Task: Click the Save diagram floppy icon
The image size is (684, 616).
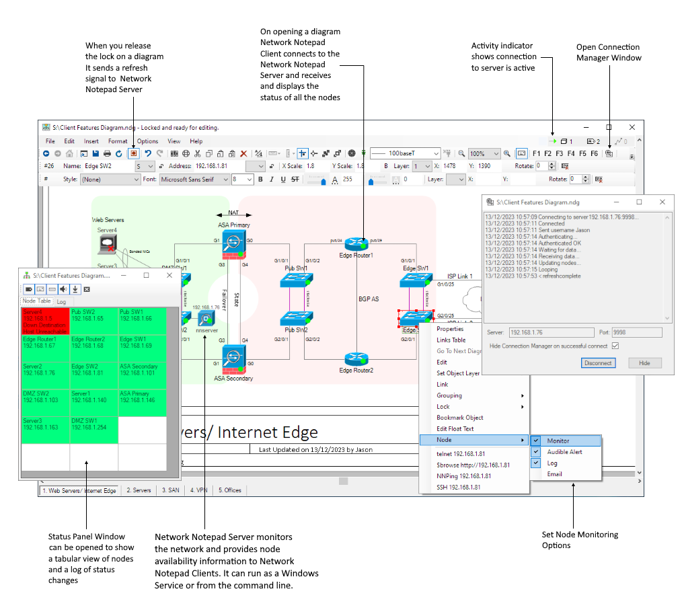Action: pos(96,153)
